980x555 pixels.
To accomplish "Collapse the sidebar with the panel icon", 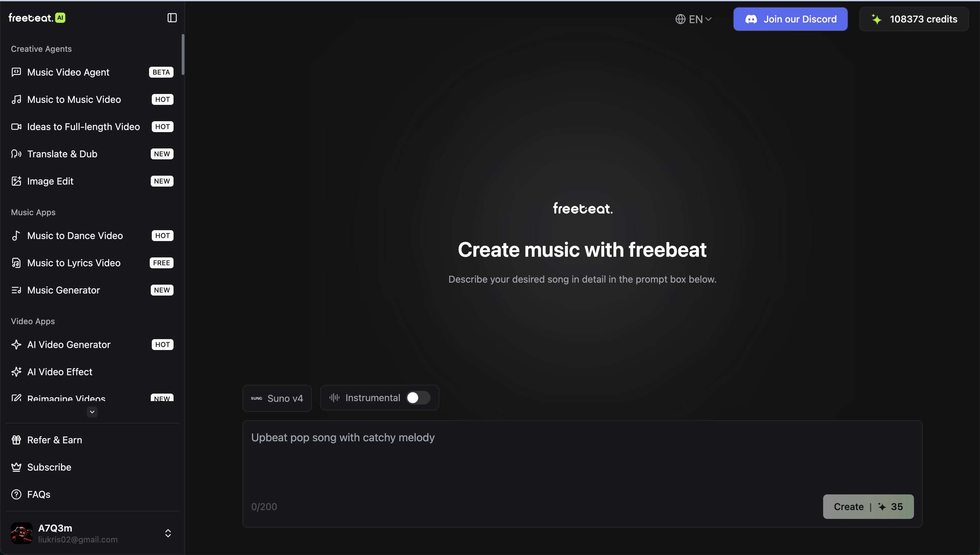I will tap(172, 18).
